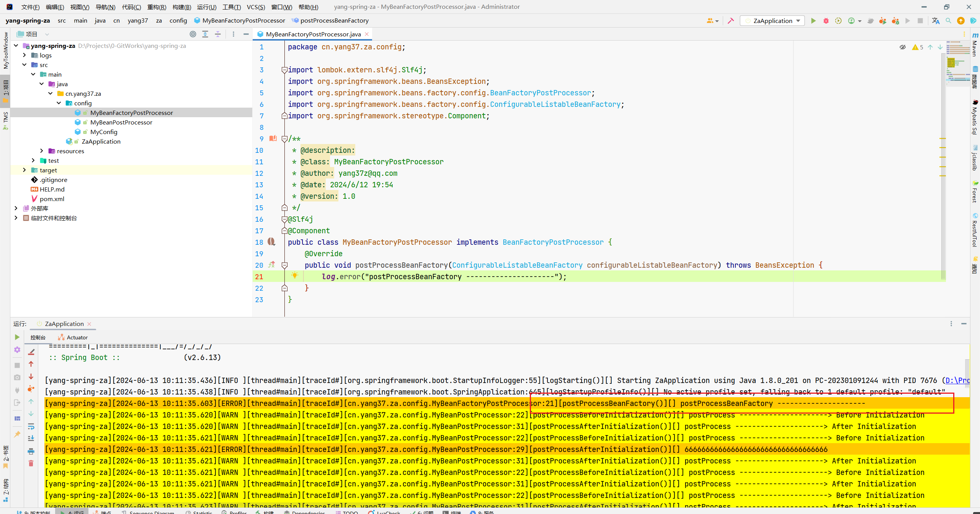Toggle reader mode eye icon in editor
This screenshot has width=980, height=514.
(903, 47)
